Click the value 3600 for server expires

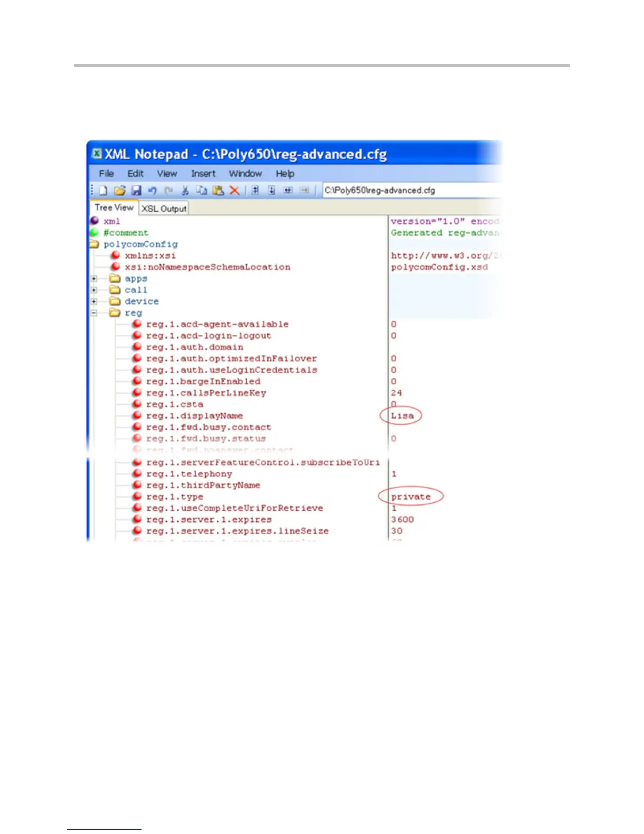402,520
